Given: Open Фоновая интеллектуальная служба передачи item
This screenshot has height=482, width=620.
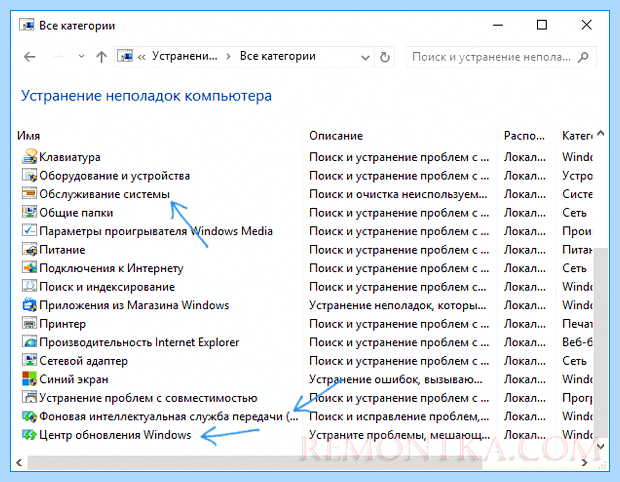Looking at the screenshot, I should [169, 416].
